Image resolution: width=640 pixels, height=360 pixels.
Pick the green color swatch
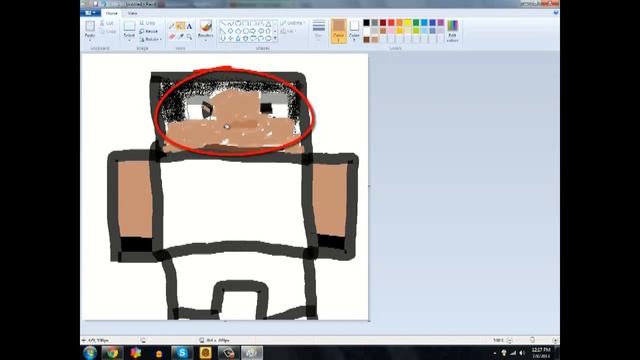click(416, 22)
